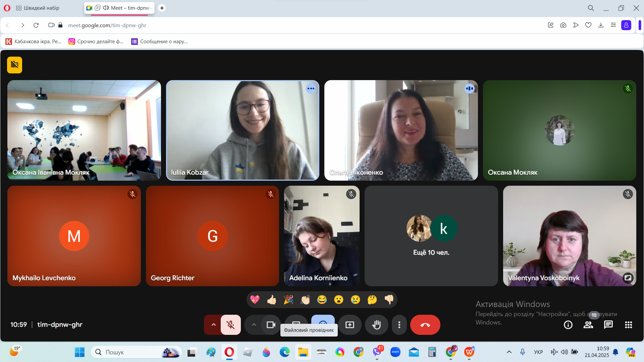Select Оксана Іванівна Мокляк video tile
Viewport: 644px width, 362px height.
point(84,130)
